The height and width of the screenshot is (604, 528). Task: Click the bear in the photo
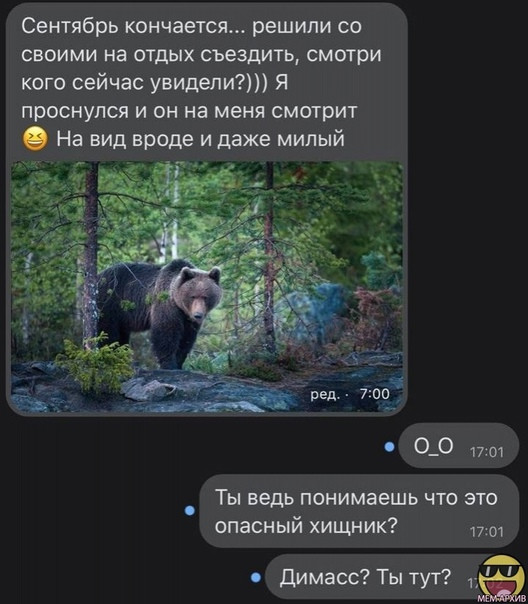click(x=159, y=310)
